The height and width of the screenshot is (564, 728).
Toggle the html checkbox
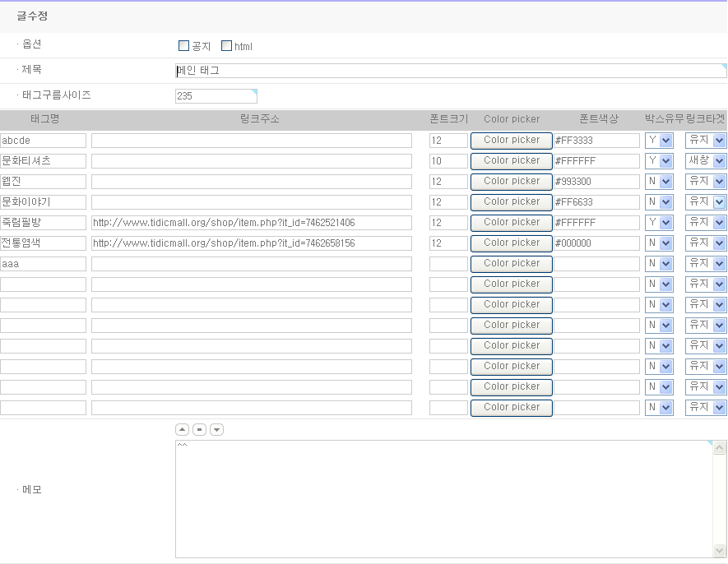(x=227, y=46)
